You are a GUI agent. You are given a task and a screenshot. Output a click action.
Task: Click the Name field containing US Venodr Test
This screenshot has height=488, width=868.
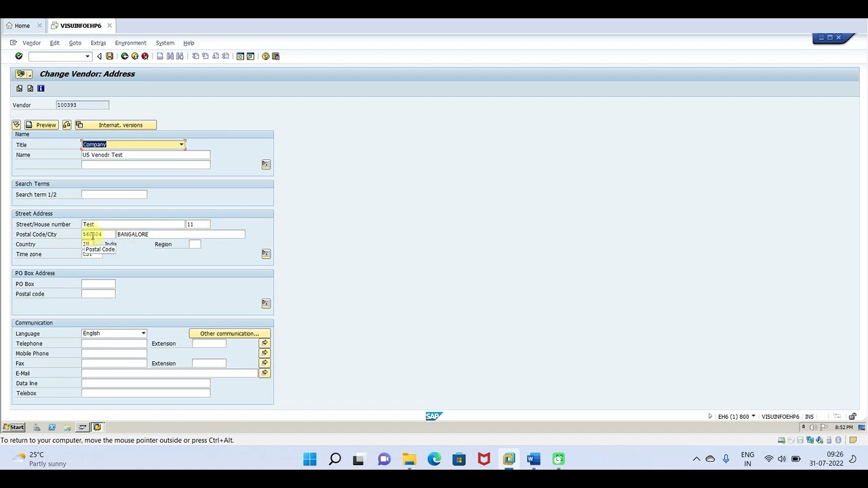146,155
